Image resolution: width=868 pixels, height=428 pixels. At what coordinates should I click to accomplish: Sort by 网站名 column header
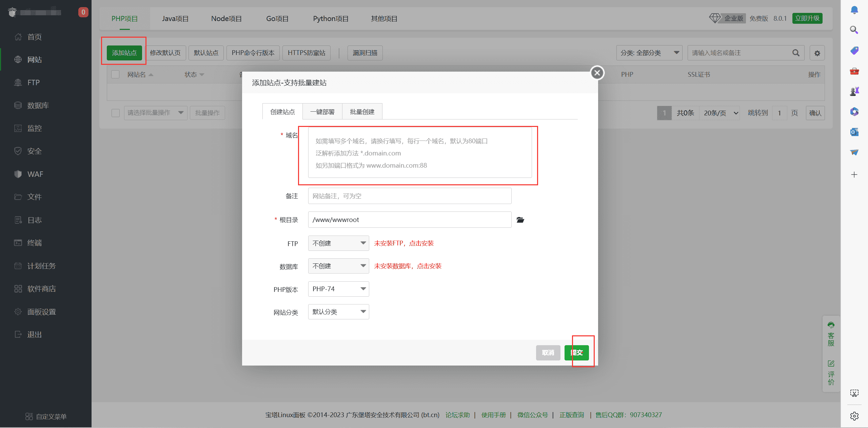coord(140,75)
